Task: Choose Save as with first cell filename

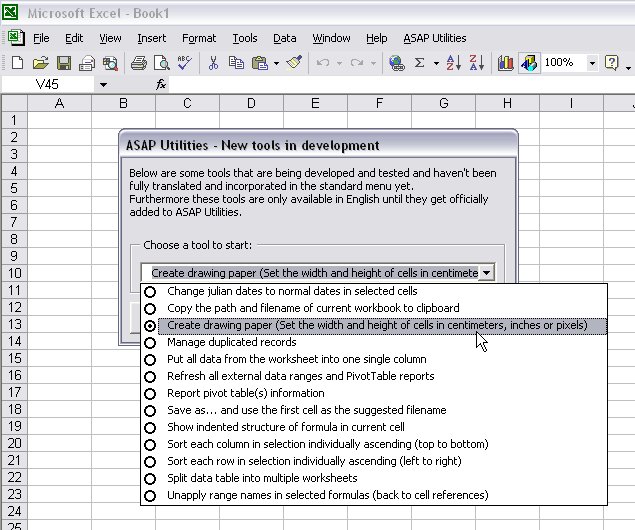Action: [374, 410]
